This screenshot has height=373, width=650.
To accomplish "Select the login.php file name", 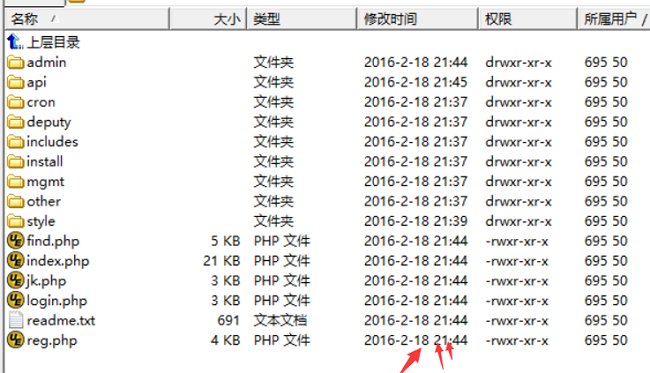I will coord(57,301).
